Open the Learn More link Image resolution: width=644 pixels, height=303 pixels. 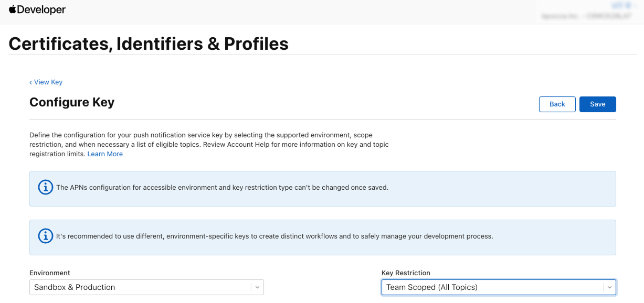tap(105, 154)
